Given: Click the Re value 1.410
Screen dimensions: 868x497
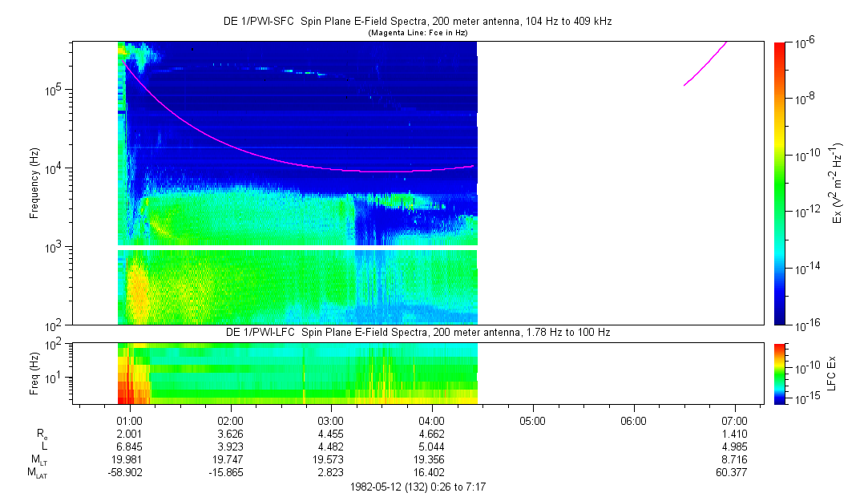Looking at the screenshot, I should (x=734, y=433).
